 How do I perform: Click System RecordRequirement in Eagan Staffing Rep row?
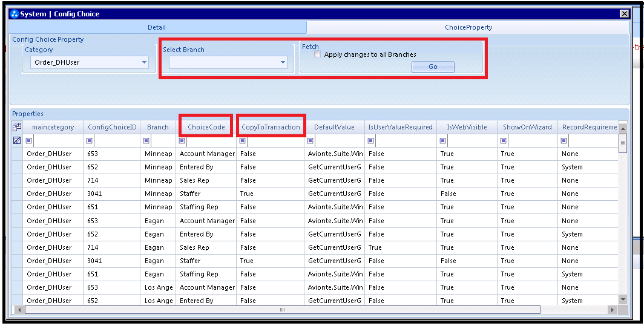coord(588,274)
